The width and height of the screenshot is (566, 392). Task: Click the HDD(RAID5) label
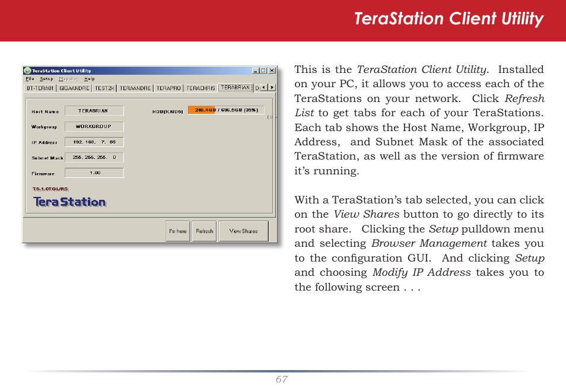coord(167,112)
